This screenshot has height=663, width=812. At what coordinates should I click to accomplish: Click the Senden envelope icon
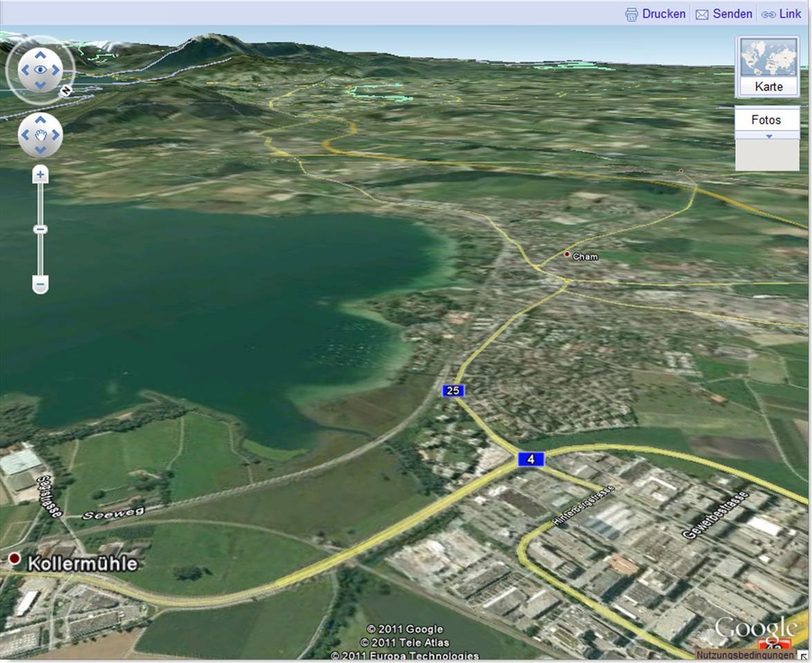pos(701,15)
